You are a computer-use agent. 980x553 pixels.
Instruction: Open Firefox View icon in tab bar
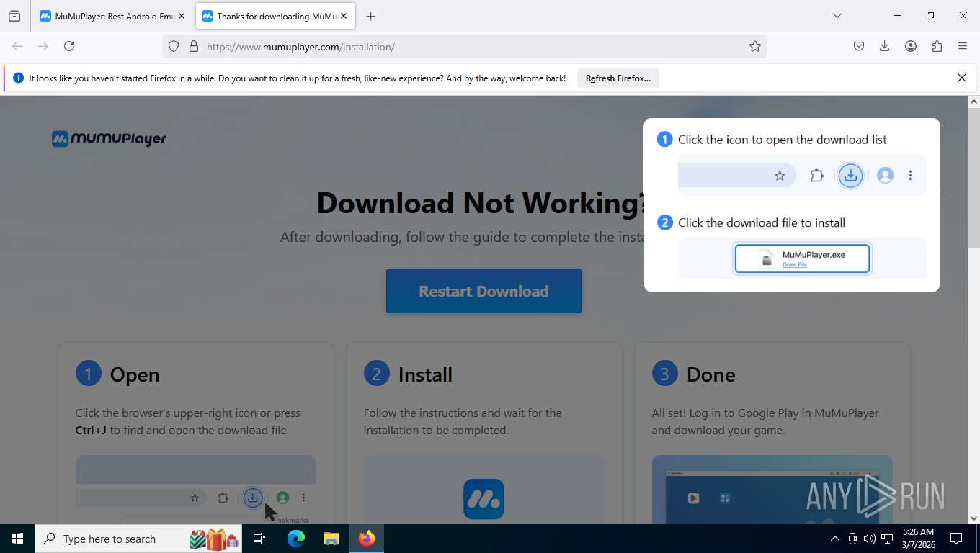click(x=14, y=16)
